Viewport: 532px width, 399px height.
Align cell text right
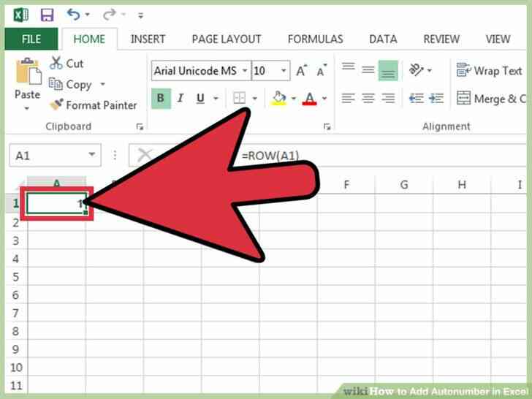pyautogui.click(x=388, y=99)
